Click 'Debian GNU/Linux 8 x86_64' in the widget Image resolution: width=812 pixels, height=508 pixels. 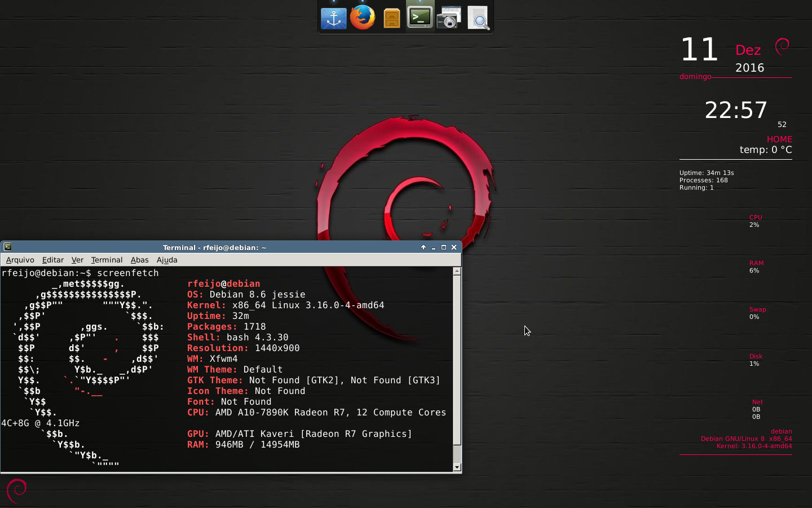(x=746, y=439)
